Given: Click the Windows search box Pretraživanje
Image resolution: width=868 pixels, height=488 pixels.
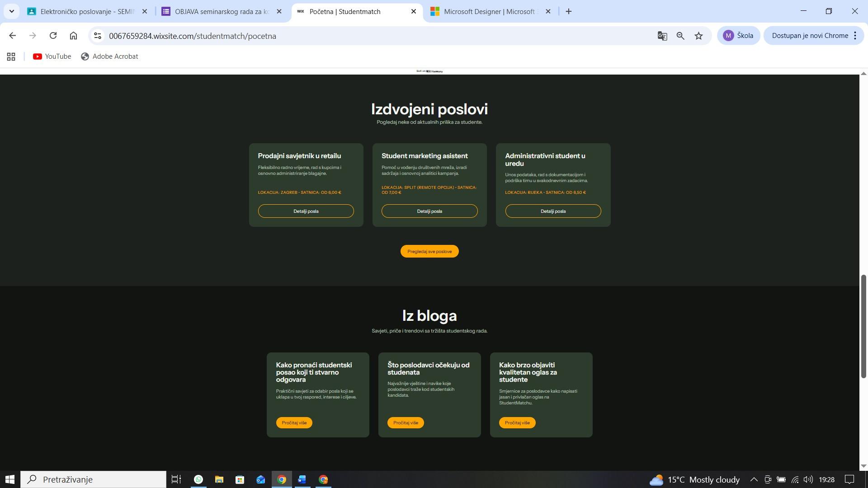Looking at the screenshot, I should tap(94, 479).
